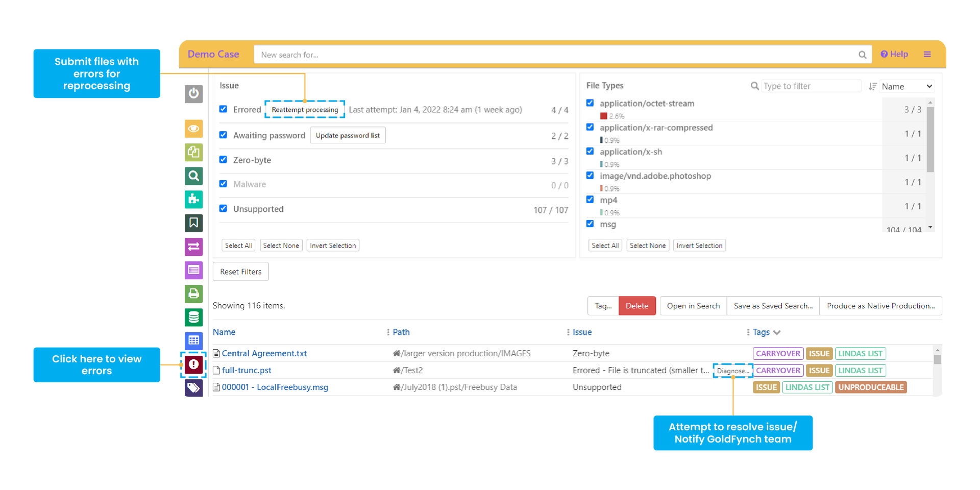The height and width of the screenshot is (490, 980).
Task: Expand the Tags column chevron
Action: (x=777, y=332)
